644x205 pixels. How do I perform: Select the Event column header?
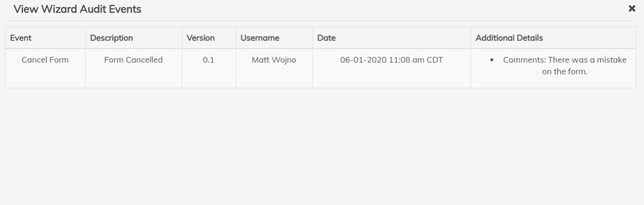21,38
